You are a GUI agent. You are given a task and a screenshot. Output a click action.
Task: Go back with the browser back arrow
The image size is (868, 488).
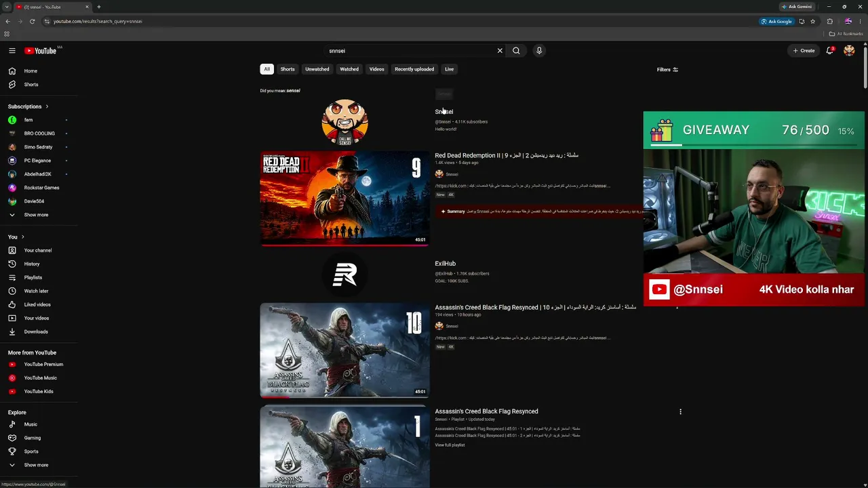(7, 21)
